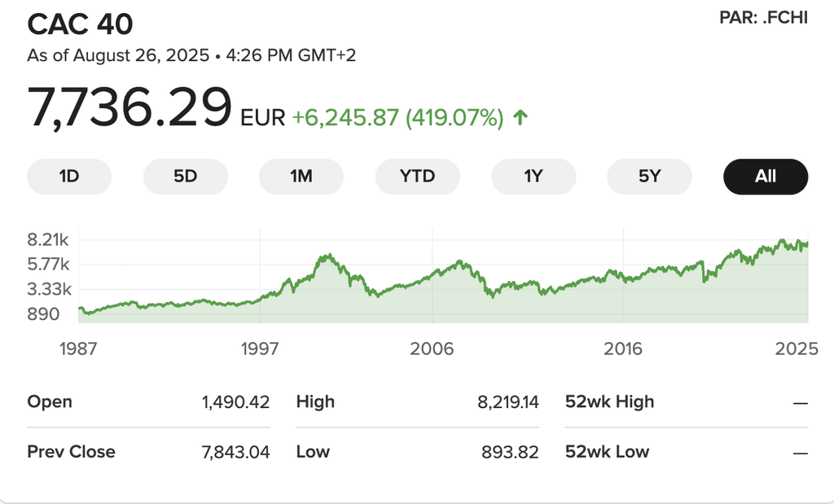Click the 2016 year marker on chart
This screenshot has width=834, height=504.
tap(623, 349)
